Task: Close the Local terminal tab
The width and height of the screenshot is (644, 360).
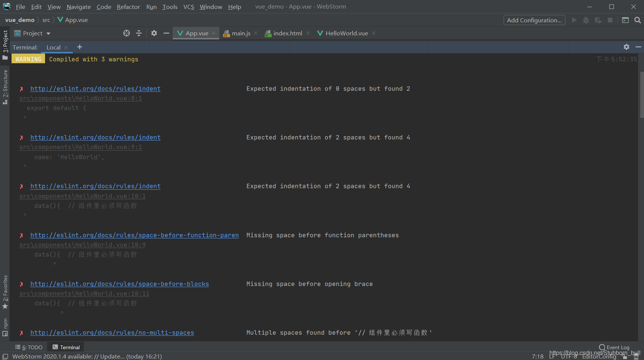Action: pos(66,48)
